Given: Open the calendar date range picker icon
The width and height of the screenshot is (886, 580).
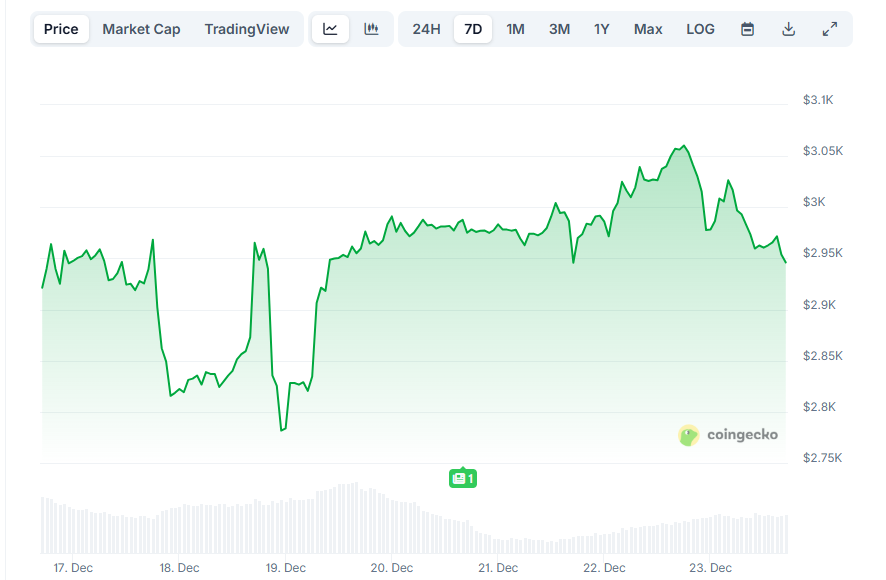Looking at the screenshot, I should pyautogui.click(x=747, y=29).
